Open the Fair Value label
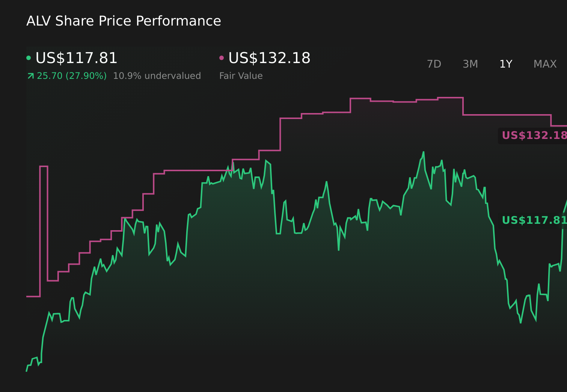 point(241,76)
